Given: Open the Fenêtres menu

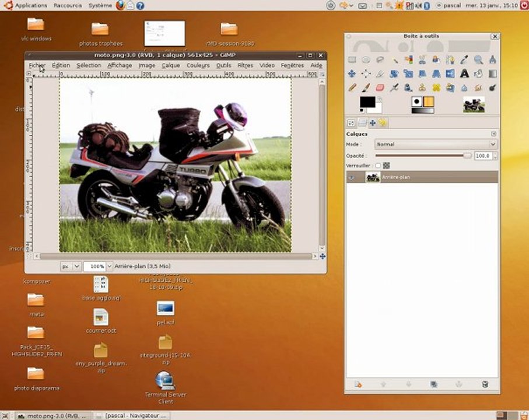Looking at the screenshot, I should (293, 65).
